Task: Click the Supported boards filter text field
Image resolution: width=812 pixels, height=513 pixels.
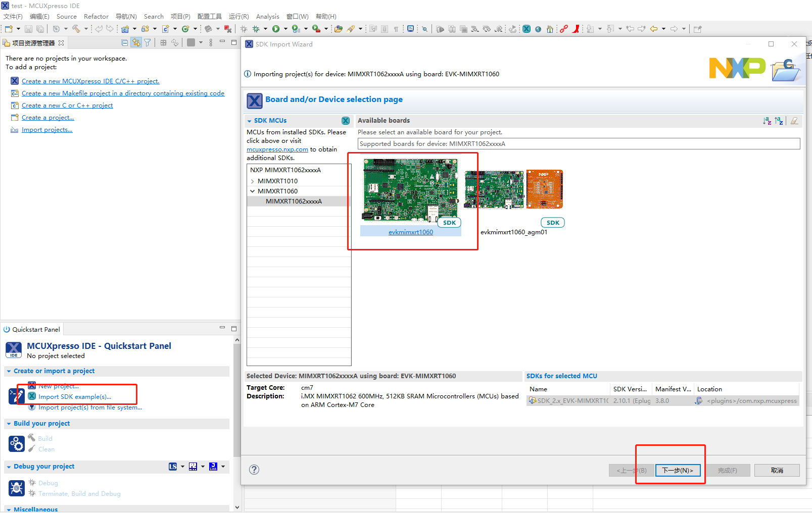Action: [x=579, y=144]
